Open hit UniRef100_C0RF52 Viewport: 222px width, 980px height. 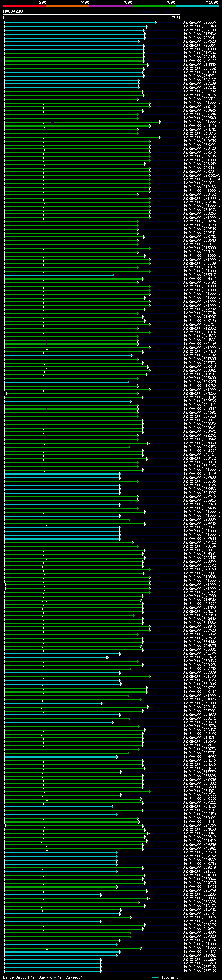click(x=199, y=856)
